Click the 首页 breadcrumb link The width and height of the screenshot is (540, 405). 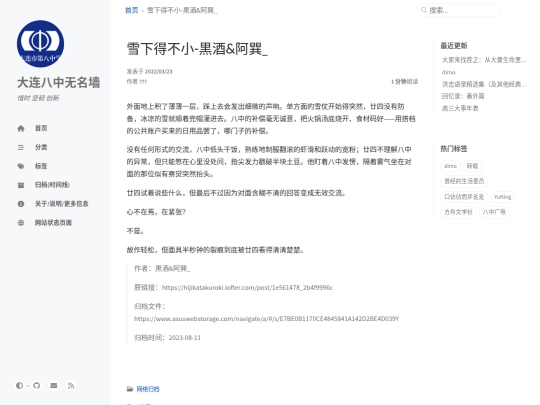pos(132,10)
